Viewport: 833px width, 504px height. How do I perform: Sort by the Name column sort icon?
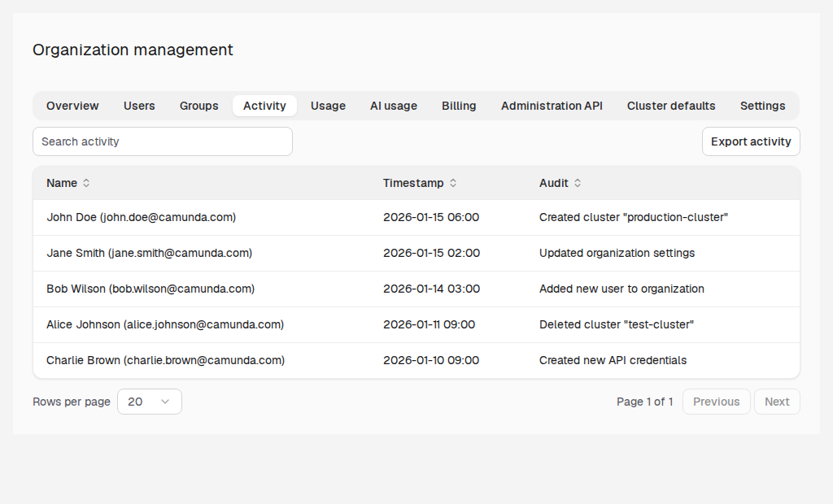click(86, 183)
